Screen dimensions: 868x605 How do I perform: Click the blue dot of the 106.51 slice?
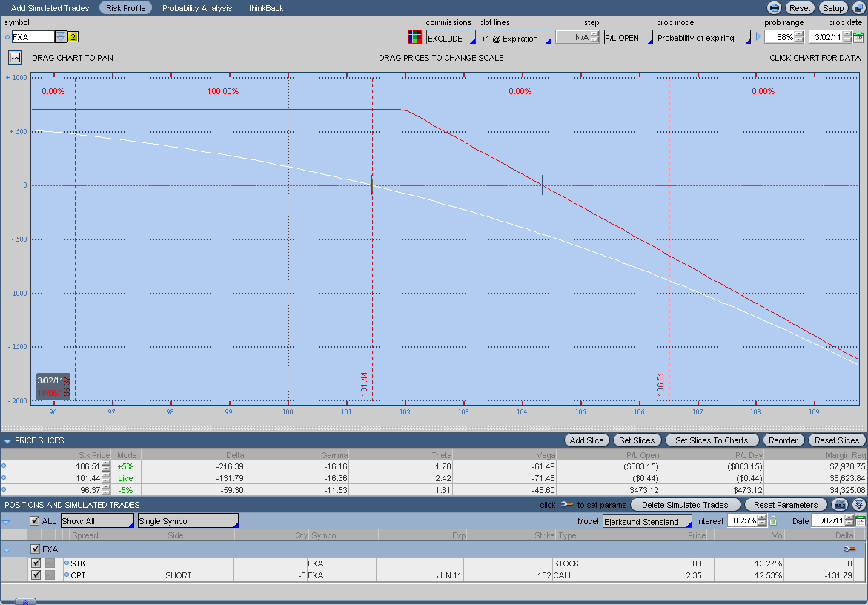coord(4,466)
